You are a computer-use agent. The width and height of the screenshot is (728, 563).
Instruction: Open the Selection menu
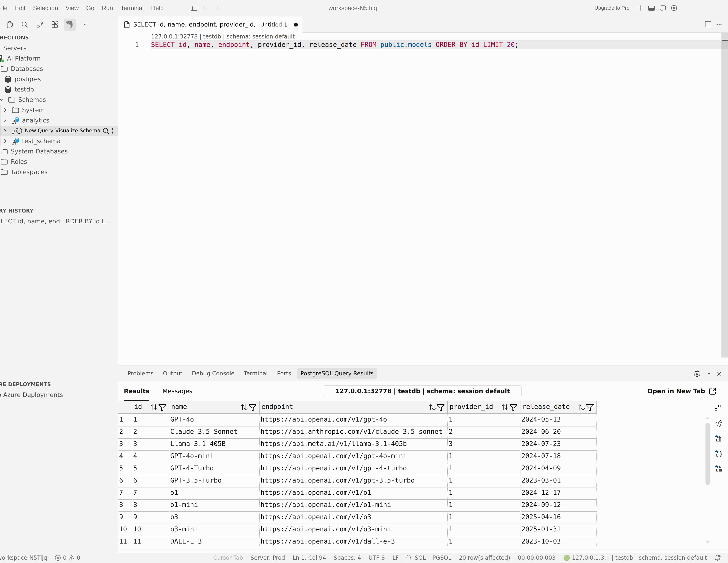click(x=45, y=8)
